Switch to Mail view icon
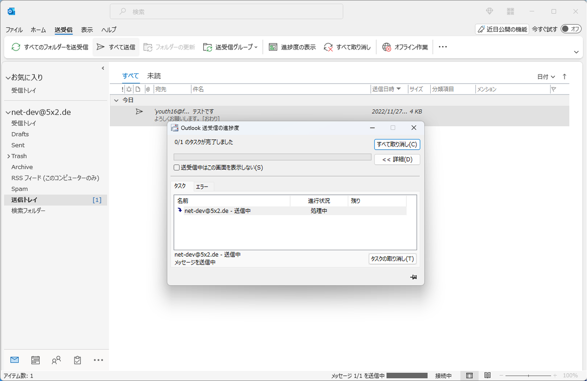This screenshot has height=381, width=588. (x=14, y=360)
